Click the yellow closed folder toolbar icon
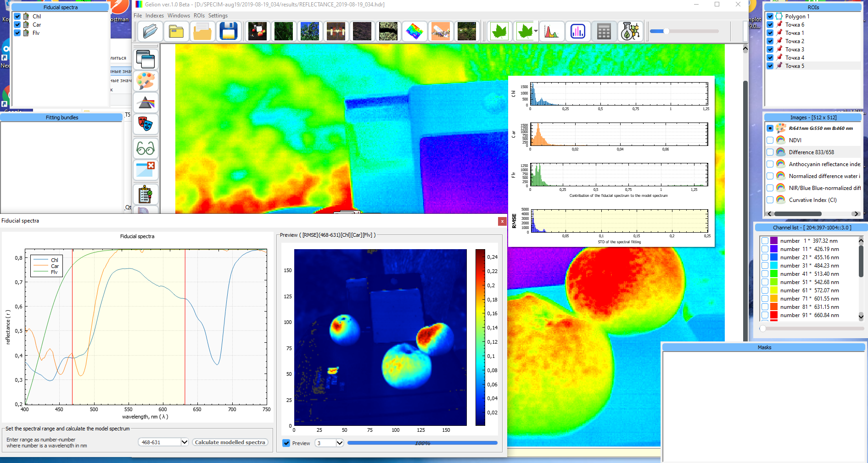868x463 pixels. point(176,32)
